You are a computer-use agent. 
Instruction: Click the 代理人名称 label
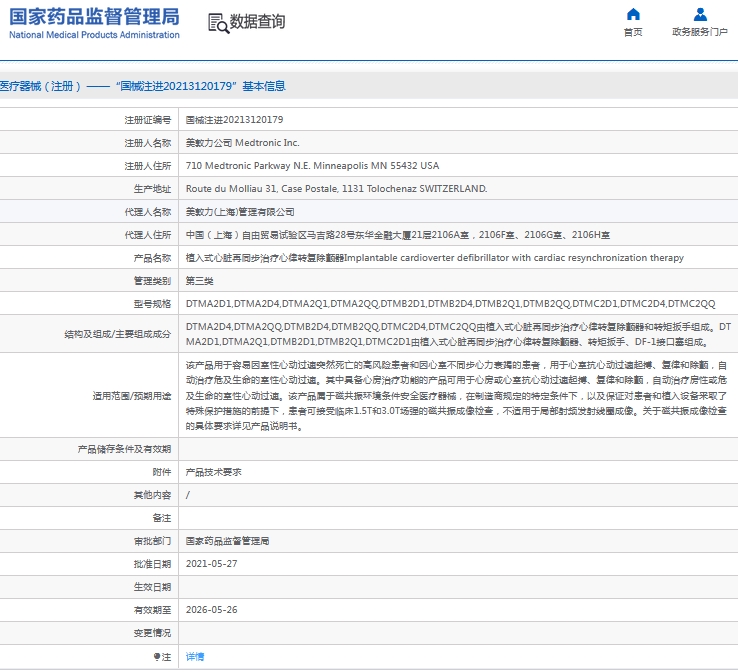(x=148, y=212)
